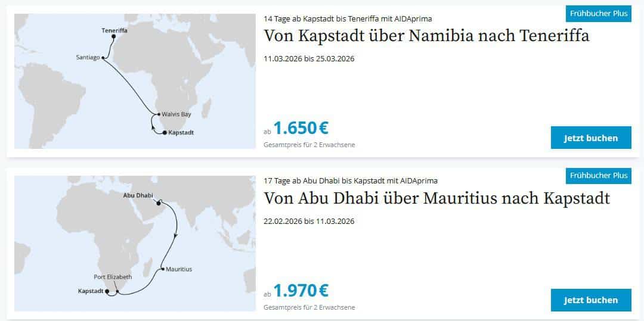This screenshot has width=644, height=321.
Task: Open the 'Von Abu Dhabi über Mauritius nach Kapstadt' title
Action: 436,198
